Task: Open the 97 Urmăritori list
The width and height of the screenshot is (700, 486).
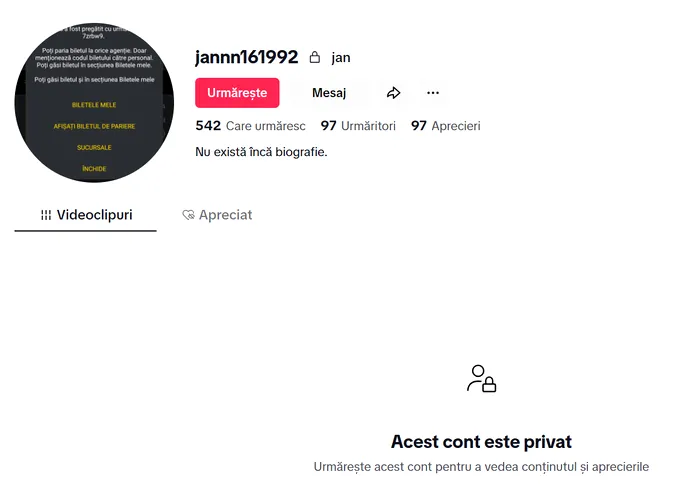Action: coord(358,126)
